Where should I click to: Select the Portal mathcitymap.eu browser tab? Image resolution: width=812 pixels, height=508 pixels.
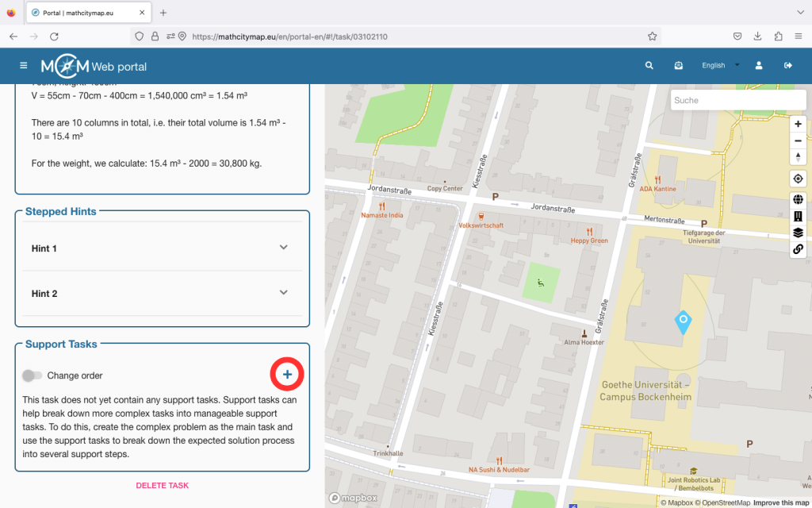click(x=87, y=13)
